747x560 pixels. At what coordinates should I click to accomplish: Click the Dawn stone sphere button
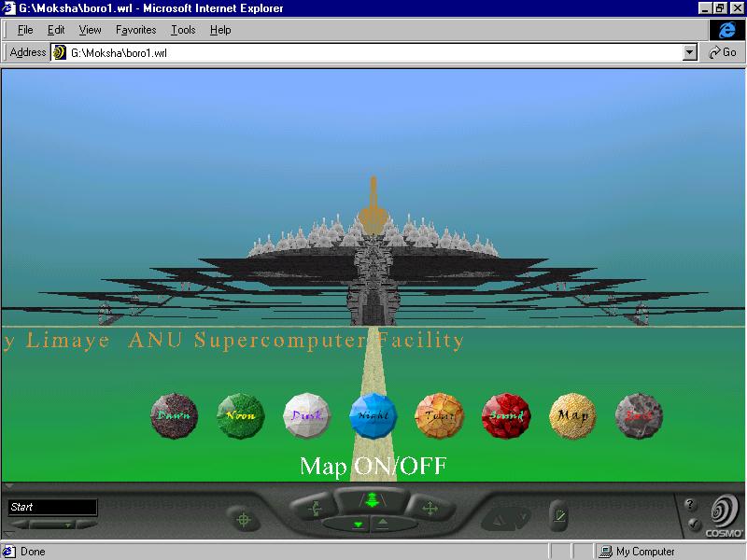(x=175, y=415)
